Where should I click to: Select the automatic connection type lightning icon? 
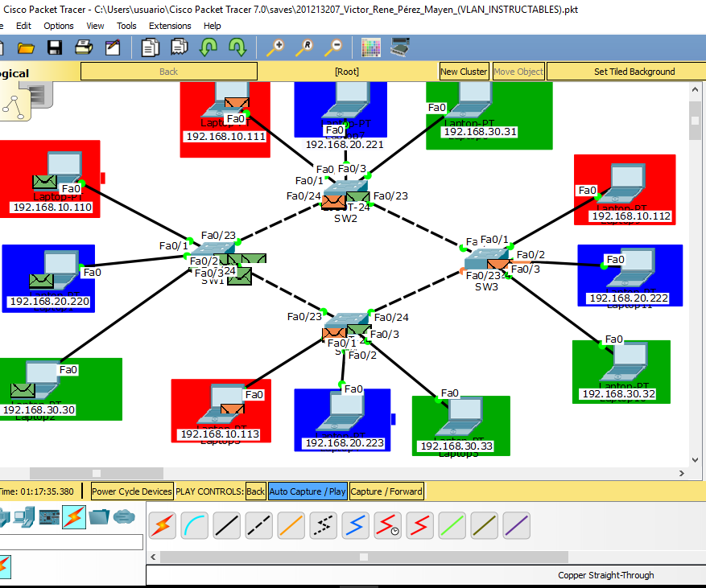click(163, 525)
